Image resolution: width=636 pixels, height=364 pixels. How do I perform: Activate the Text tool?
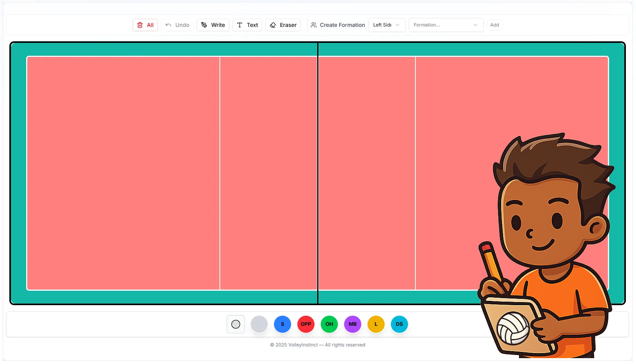(x=247, y=25)
